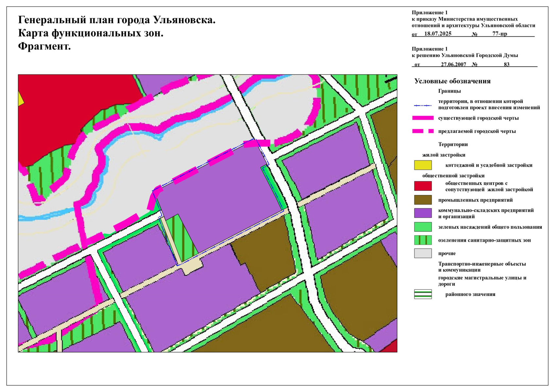Click the district road symbol in legend

point(423,294)
